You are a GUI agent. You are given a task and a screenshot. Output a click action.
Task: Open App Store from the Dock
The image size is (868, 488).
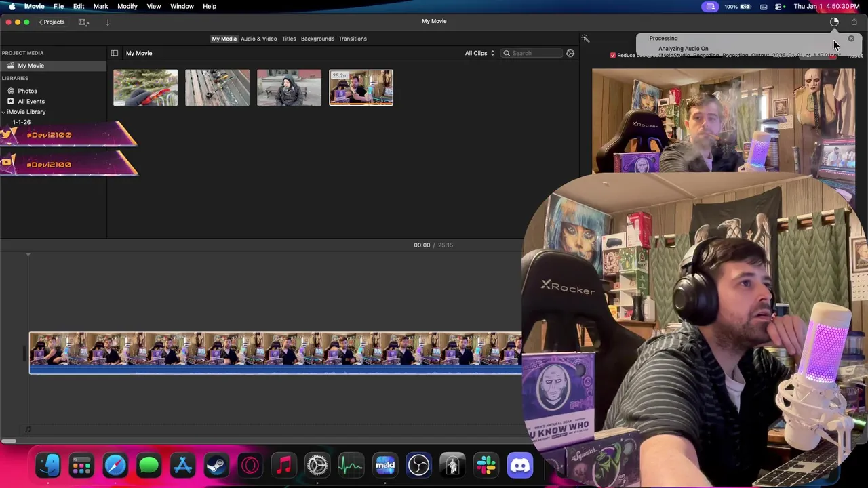point(182,466)
